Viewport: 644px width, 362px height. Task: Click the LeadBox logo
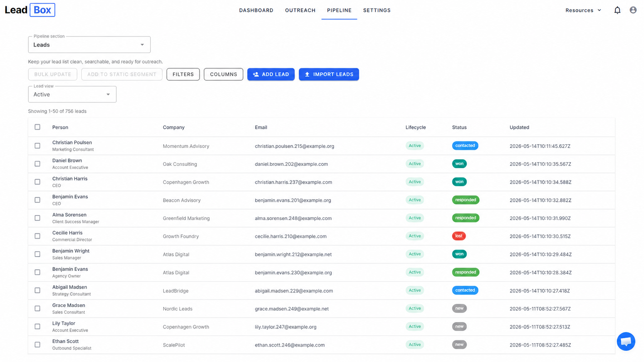[x=30, y=10]
